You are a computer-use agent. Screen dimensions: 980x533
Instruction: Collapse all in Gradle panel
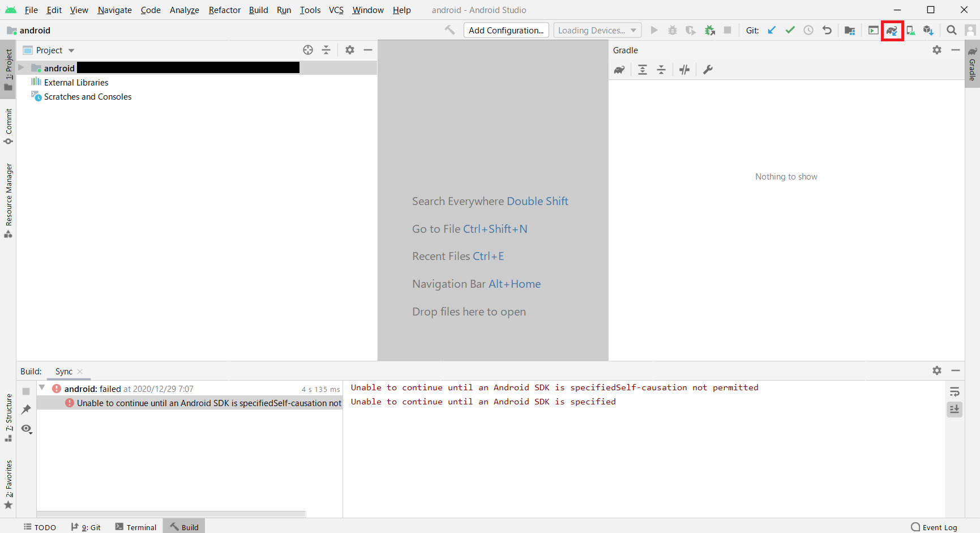point(661,70)
